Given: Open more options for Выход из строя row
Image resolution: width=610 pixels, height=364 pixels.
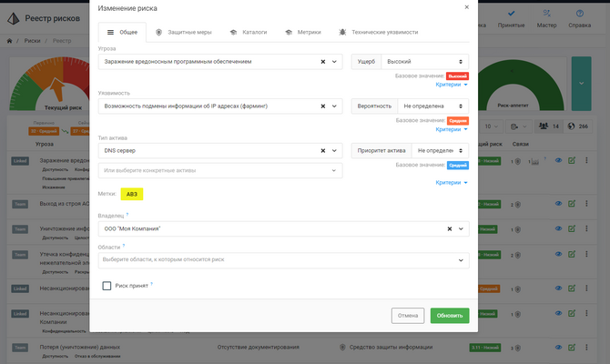Looking at the screenshot, I should click(586, 204).
